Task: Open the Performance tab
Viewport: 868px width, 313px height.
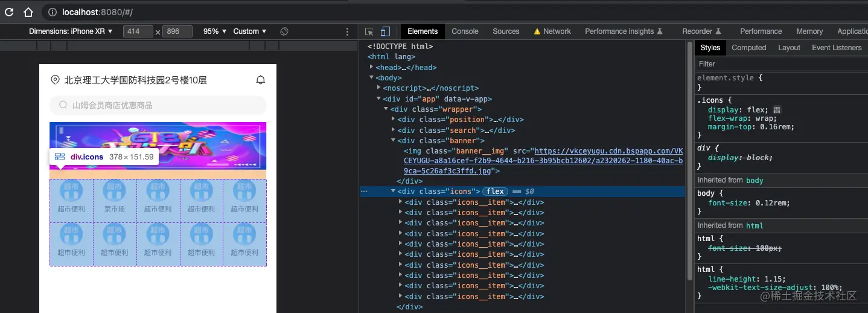Action: (761, 31)
